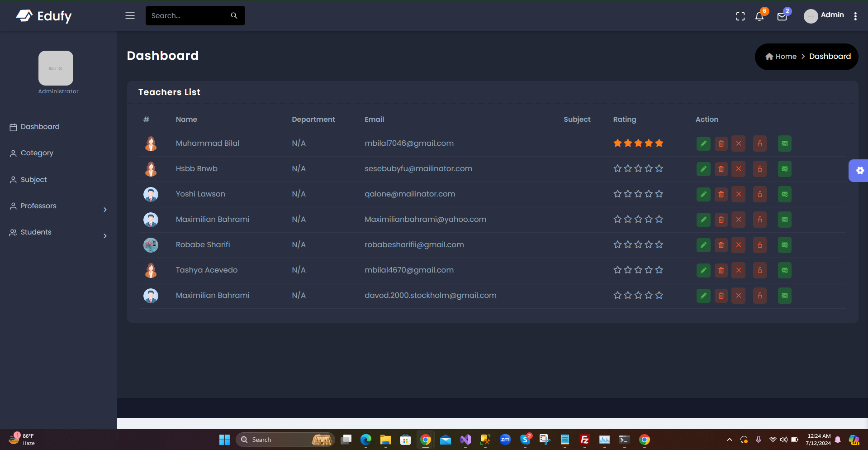Open the settings gear side tab

click(859, 171)
